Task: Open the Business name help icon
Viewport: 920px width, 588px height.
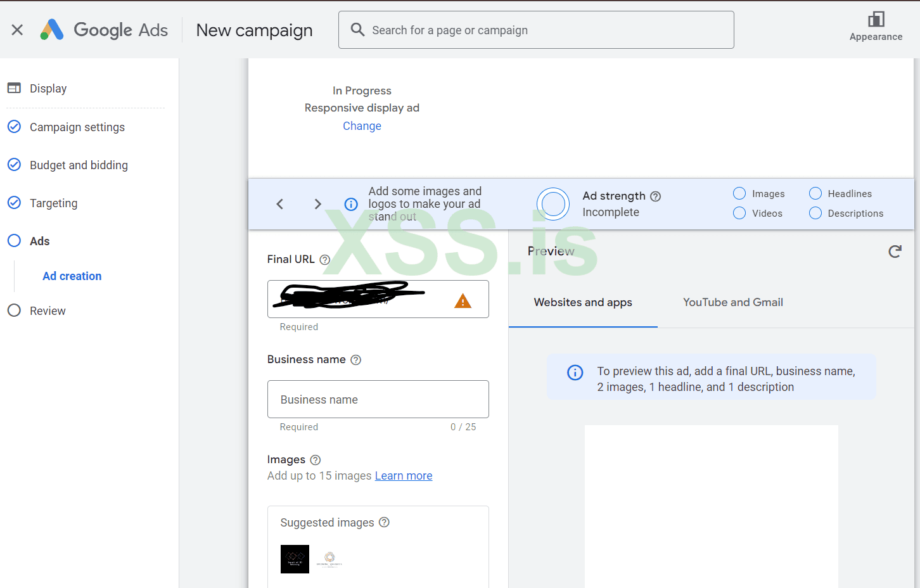Action: (x=356, y=360)
